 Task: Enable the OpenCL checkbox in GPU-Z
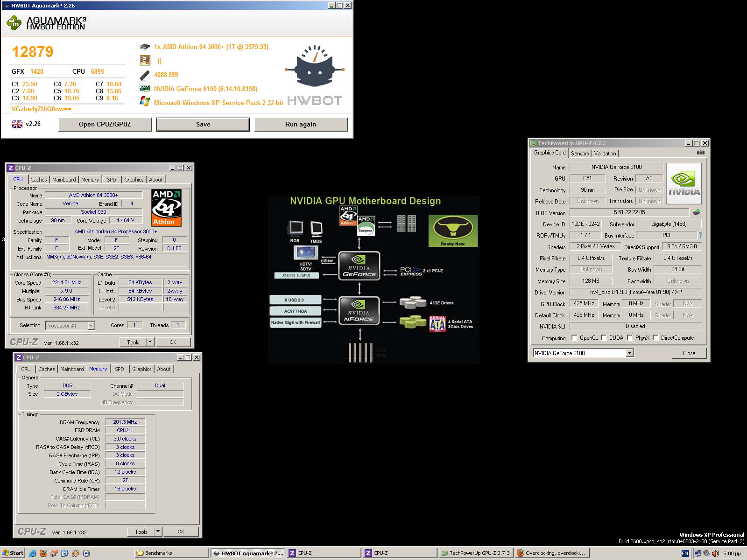(575, 338)
